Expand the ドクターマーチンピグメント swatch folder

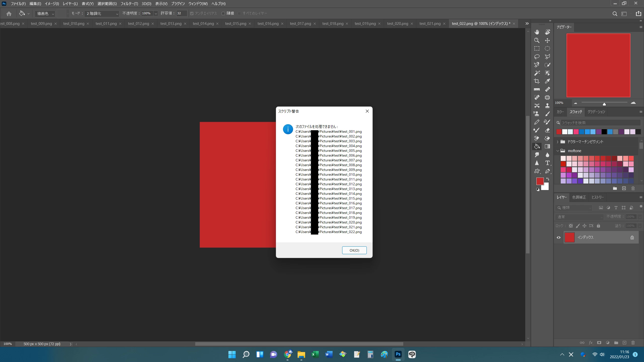pyautogui.click(x=558, y=142)
